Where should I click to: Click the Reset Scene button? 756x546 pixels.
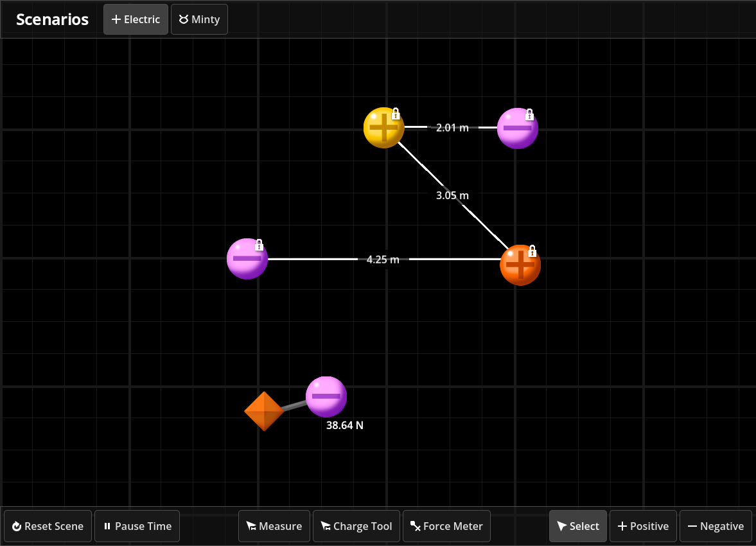pyautogui.click(x=48, y=526)
